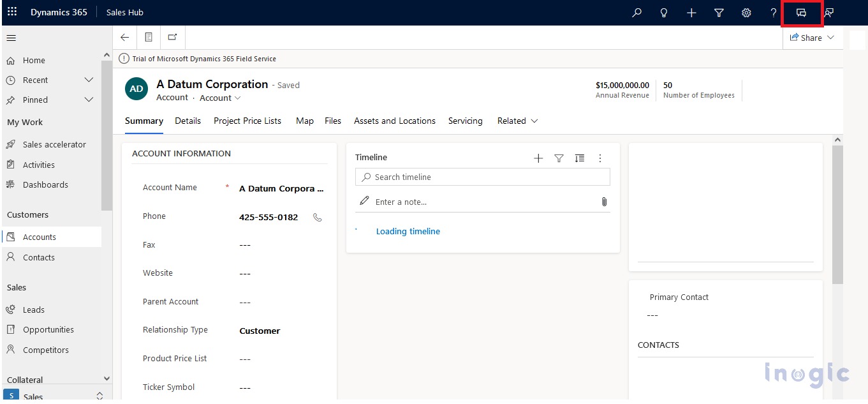The image size is (868, 404).
Task: Go back using the back arrow
Action: pyautogui.click(x=124, y=38)
